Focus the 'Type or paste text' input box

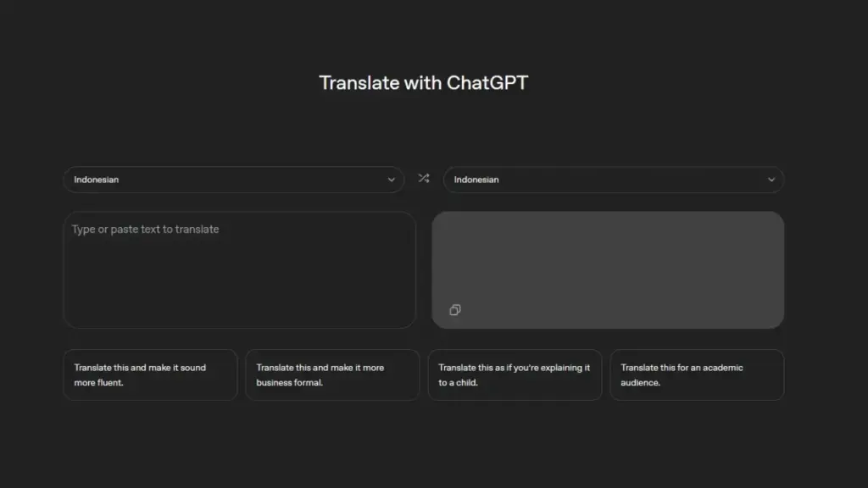[x=239, y=269]
